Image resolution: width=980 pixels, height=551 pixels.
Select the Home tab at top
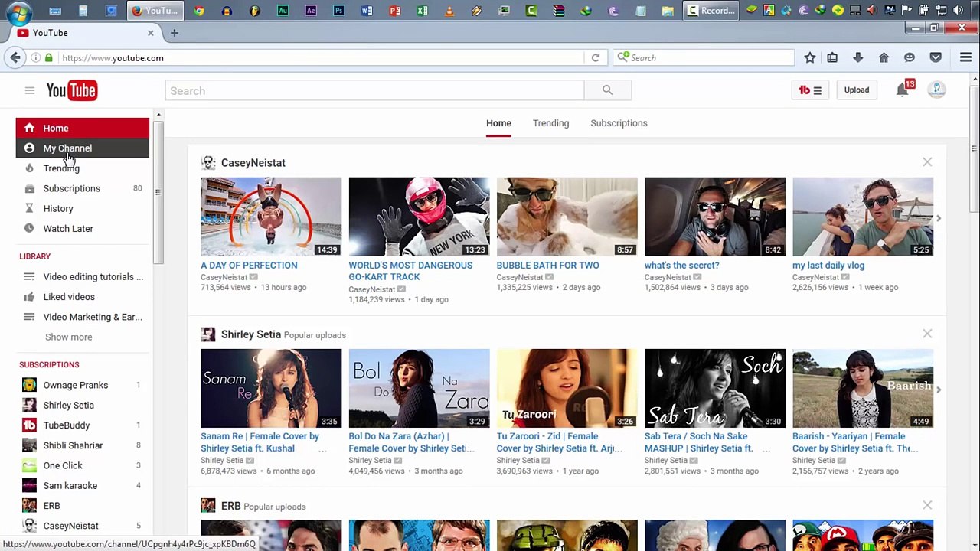point(498,123)
